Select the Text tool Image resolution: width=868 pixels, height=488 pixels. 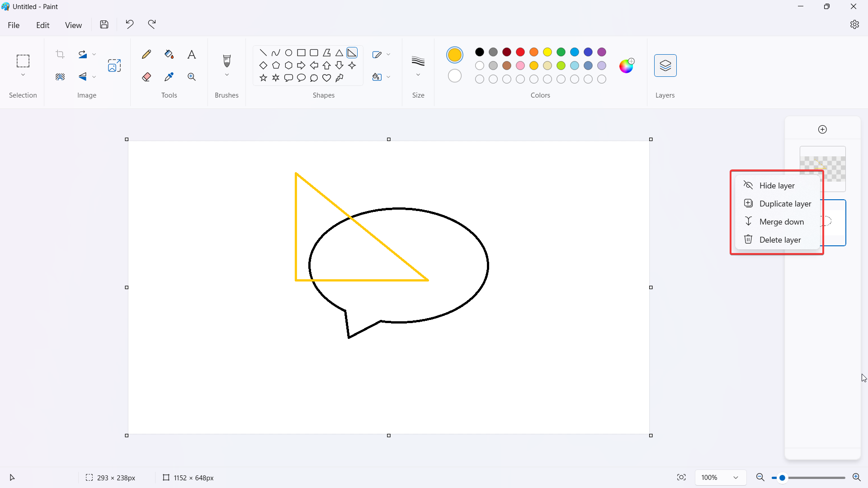pos(191,54)
